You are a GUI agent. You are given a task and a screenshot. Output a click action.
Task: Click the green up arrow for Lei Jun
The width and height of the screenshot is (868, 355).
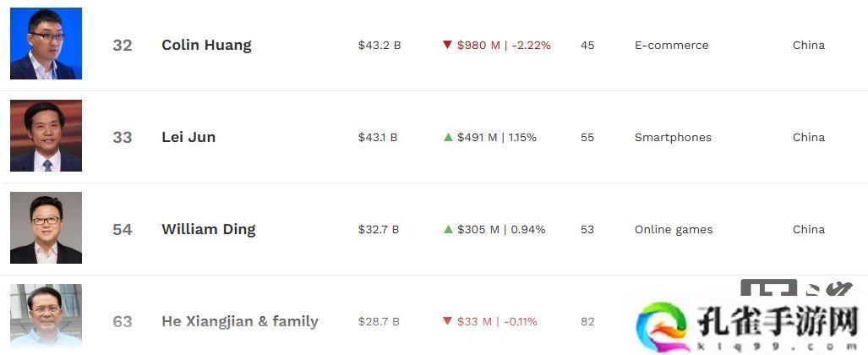click(x=448, y=137)
